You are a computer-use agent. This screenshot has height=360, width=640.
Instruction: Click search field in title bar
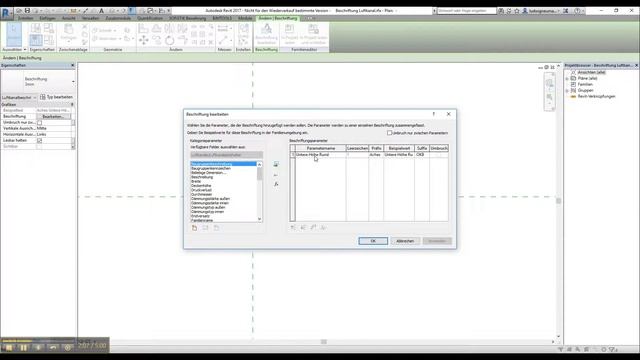point(467,11)
